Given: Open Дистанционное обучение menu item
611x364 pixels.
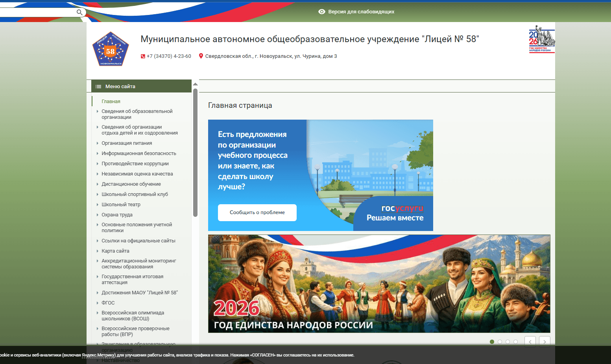Looking at the screenshot, I should pos(131,184).
